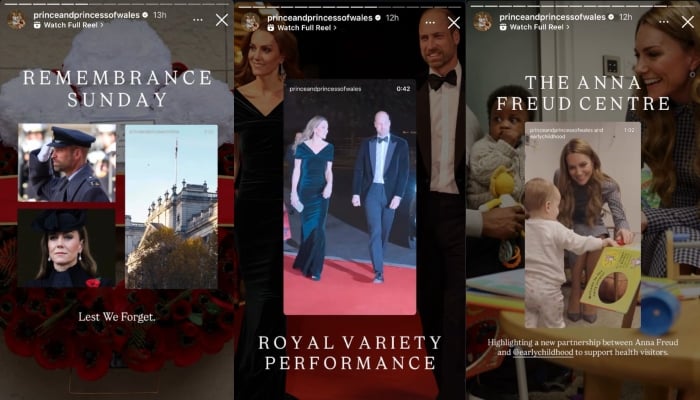Open the princeandprincessofwales username on the third story

click(x=553, y=17)
